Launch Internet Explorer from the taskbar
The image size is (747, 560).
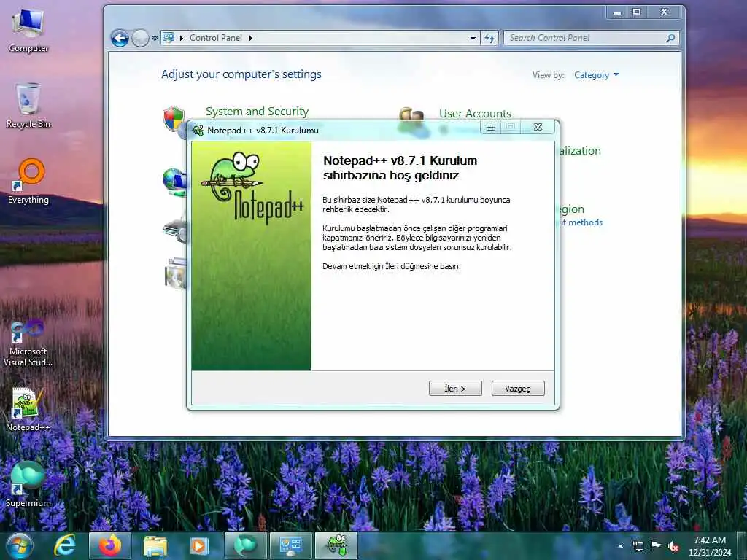[64, 545]
